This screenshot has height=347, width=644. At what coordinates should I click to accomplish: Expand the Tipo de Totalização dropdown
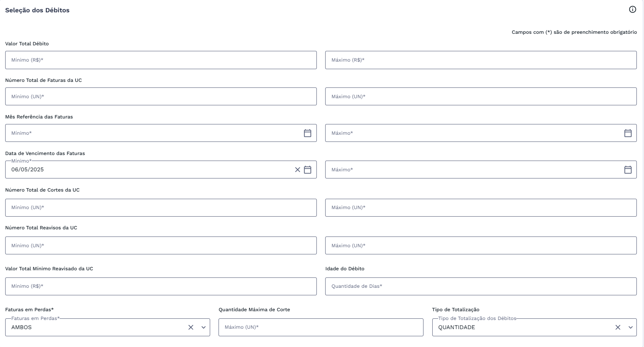(x=630, y=328)
